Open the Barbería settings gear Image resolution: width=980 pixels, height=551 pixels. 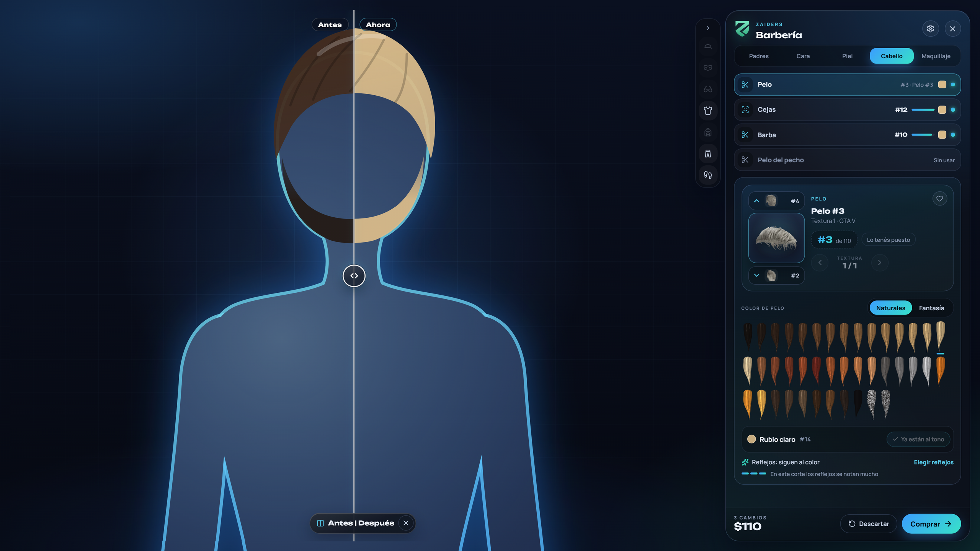click(931, 29)
